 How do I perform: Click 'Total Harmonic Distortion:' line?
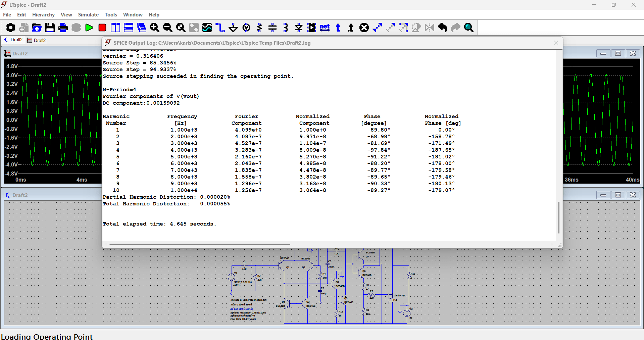coord(166,204)
